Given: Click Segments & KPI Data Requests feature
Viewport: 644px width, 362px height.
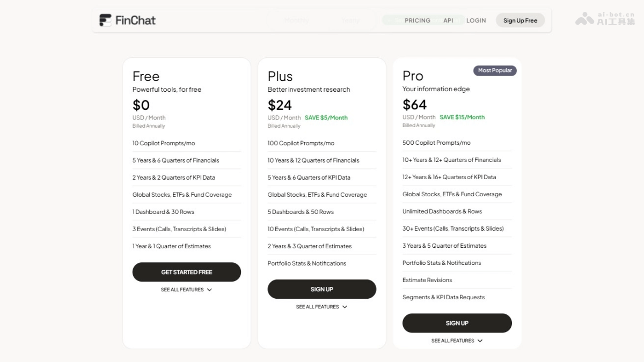Looking at the screenshot, I should 443,297.
